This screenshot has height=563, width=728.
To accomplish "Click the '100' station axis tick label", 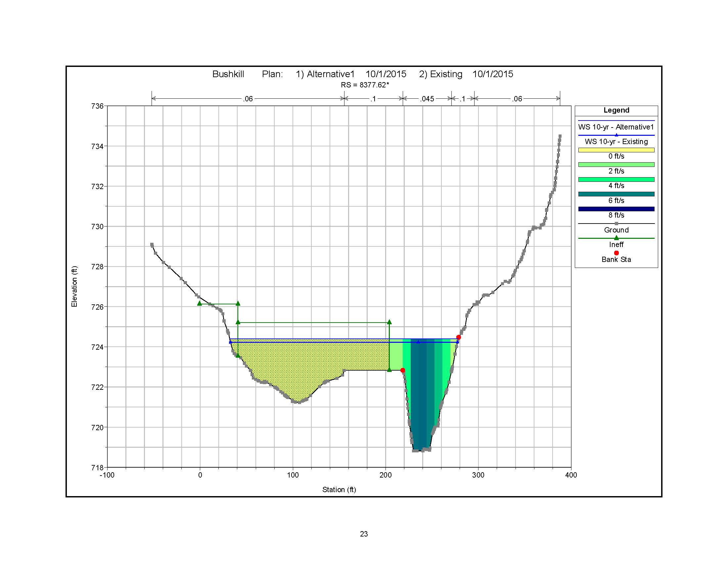I will [293, 475].
